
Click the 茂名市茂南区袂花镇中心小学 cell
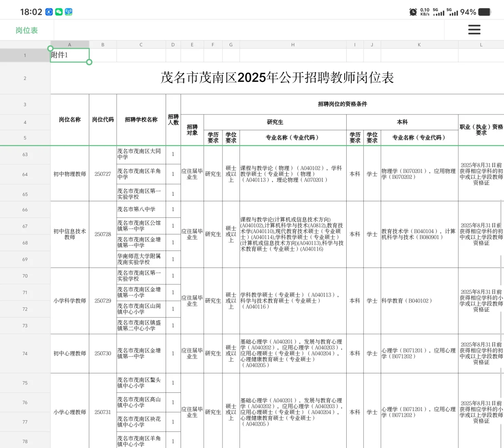tap(141, 422)
